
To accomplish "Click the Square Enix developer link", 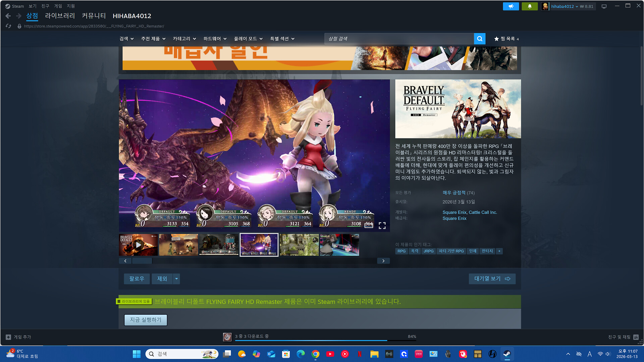I will (x=454, y=213).
